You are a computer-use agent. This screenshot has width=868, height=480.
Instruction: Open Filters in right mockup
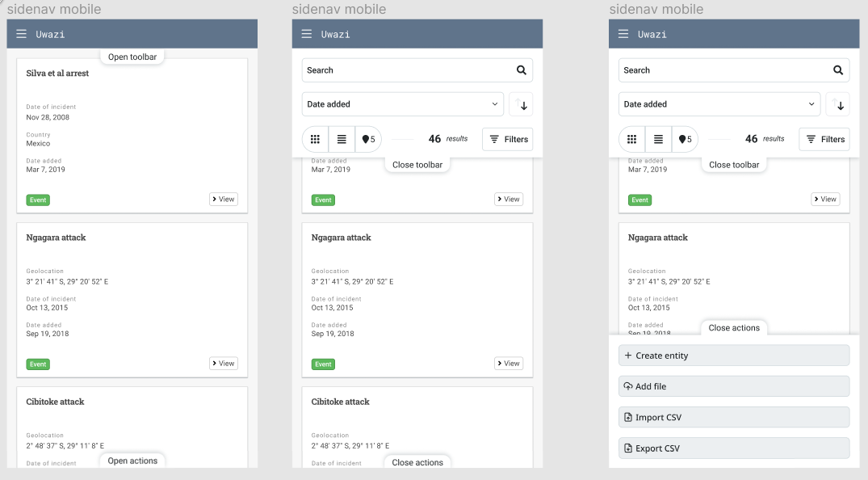(x=824, y=139)
